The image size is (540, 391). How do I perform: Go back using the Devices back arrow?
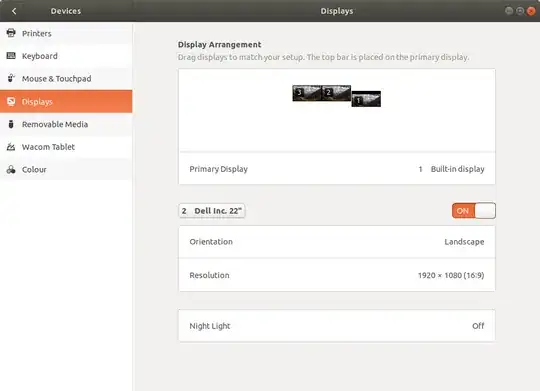click(x=14, y=11)
